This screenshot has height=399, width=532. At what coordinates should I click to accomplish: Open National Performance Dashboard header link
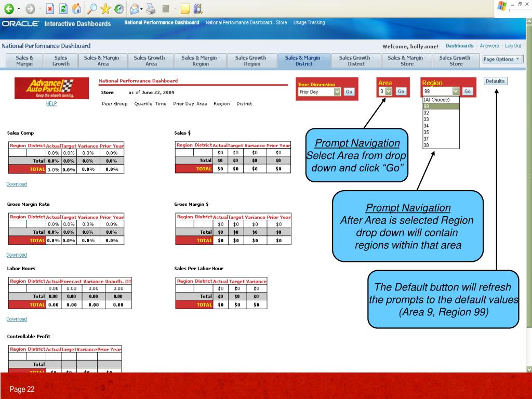pos(162,22)
